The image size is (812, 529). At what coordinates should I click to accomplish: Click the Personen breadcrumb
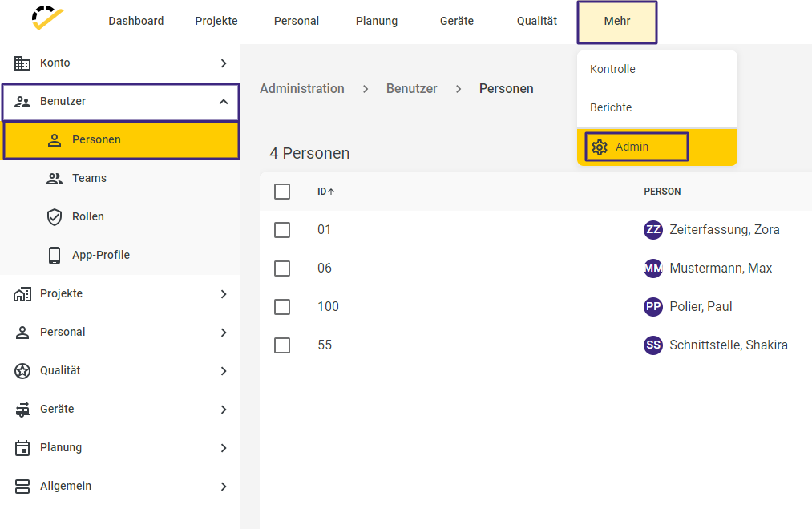[x=506, y=88]
